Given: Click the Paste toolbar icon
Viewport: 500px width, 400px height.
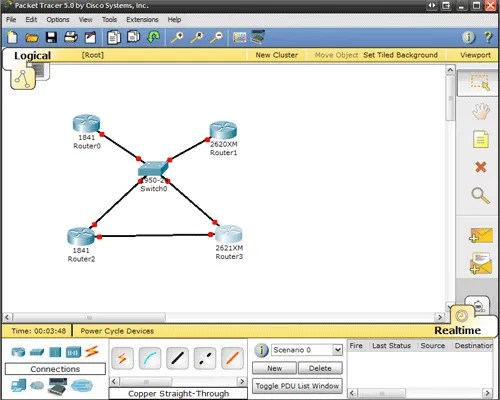Looking at the screenshot, I should [x=134, y=37].
